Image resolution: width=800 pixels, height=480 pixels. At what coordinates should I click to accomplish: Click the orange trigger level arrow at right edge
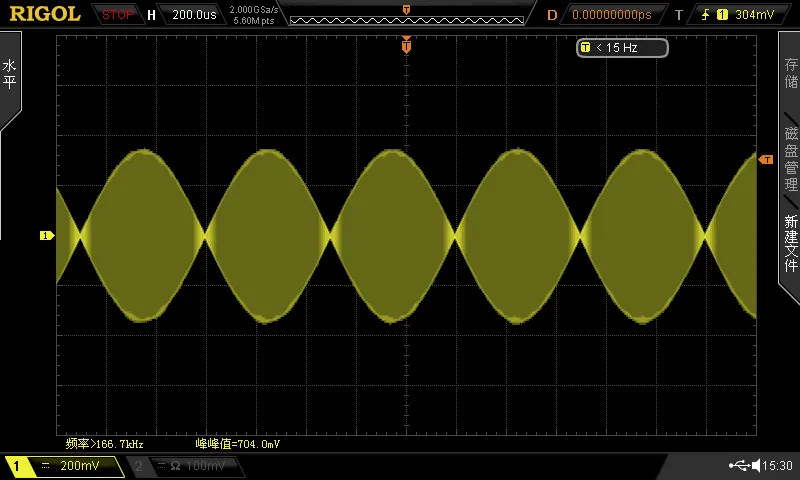pyautogui.click(x=766, y=160)
